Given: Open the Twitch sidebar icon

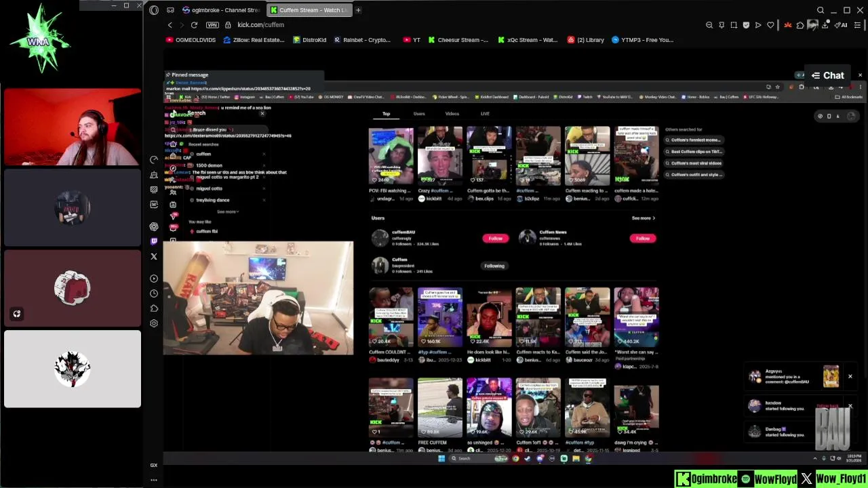Looking at the screenshot, I should [x=154, y=241].
